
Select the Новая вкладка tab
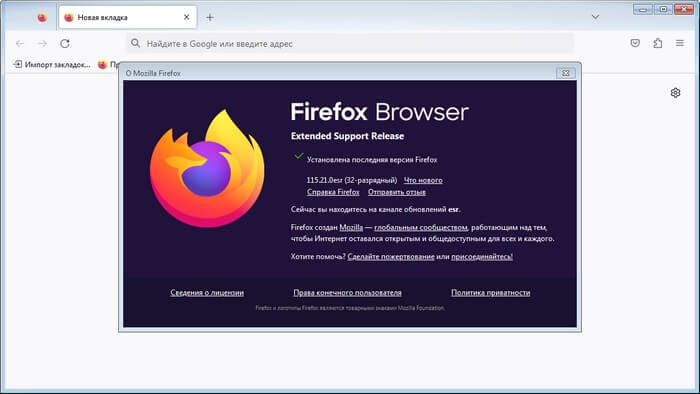click(x=128, y=17)
